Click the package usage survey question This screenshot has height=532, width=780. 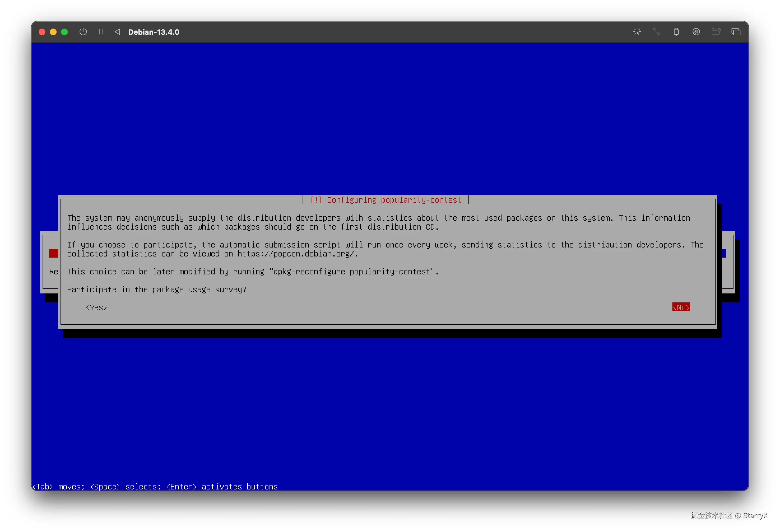pyautogui.click(x=157, y=290)
